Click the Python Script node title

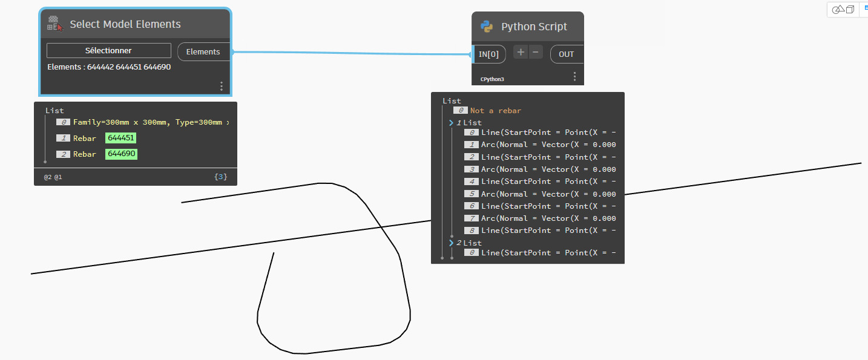pyautogui.click(x=534, y=27)
